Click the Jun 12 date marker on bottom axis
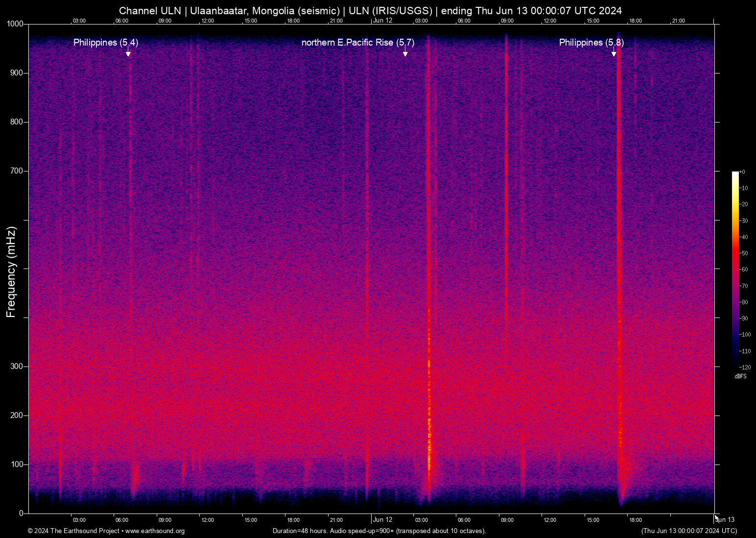756x538 pixels. pos(382,520)
